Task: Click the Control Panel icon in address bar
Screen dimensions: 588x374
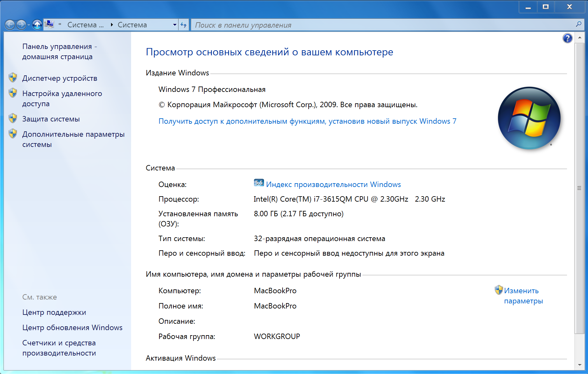Action: 49,24
